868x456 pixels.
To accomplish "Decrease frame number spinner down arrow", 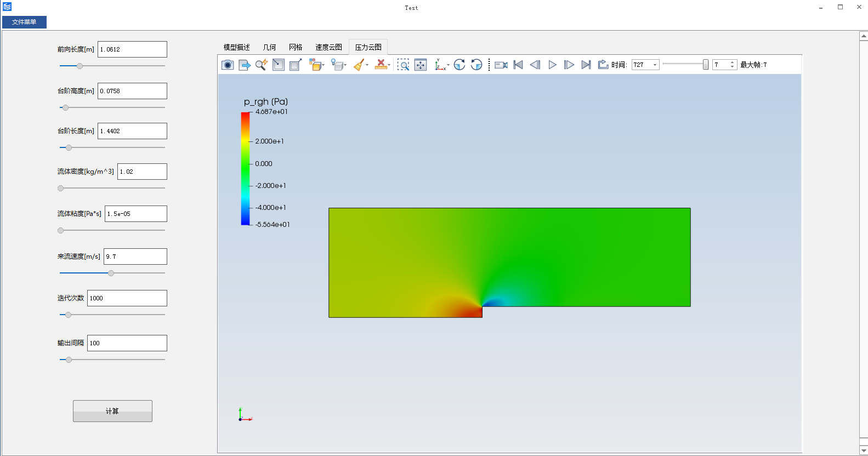I will pos(733,67).
